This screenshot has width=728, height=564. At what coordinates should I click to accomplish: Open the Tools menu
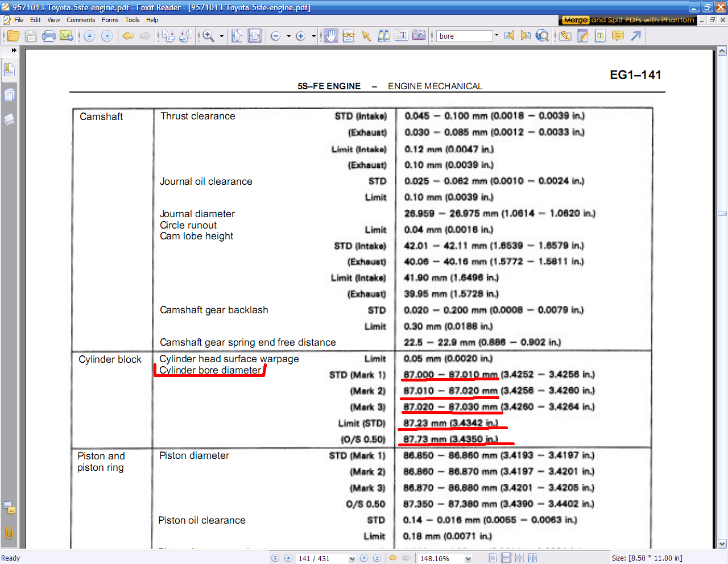coord(132,20)
